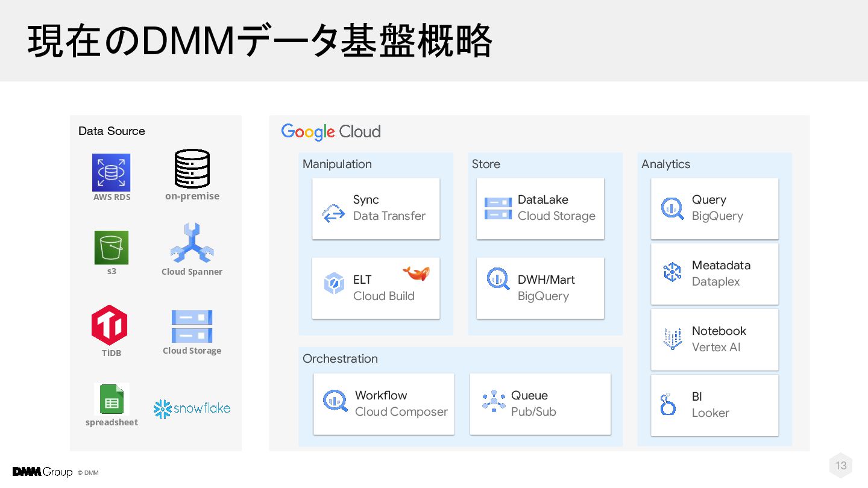This screenshot has height=488, width=868.
Task: Click the DWH/Mart BigQuery icon
Action: click(x=498, y=280)
